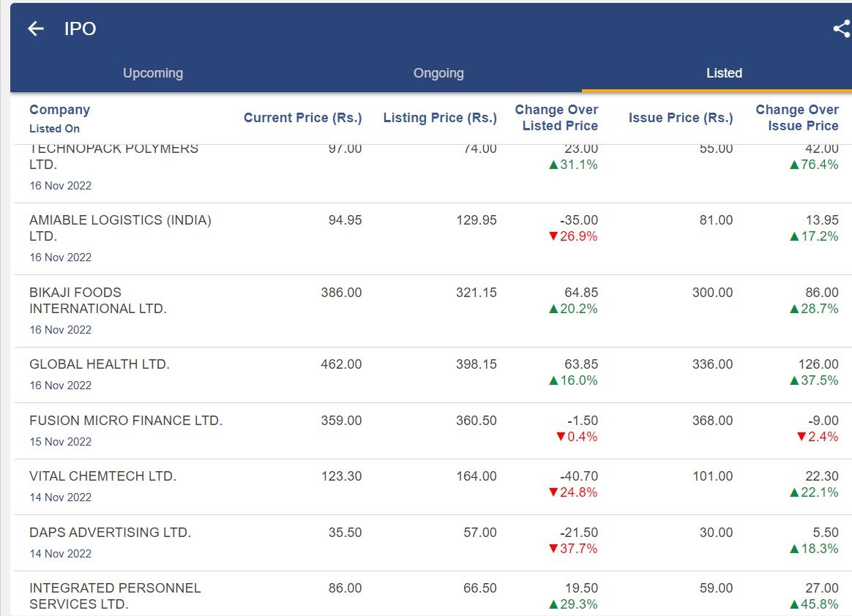This screenshot has width=852, height=616.
Task: Sort by the Company column header
Action: 60,110
